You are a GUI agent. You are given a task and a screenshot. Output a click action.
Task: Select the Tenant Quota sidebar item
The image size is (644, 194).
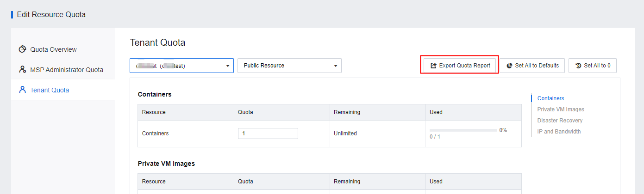[63, 90]
